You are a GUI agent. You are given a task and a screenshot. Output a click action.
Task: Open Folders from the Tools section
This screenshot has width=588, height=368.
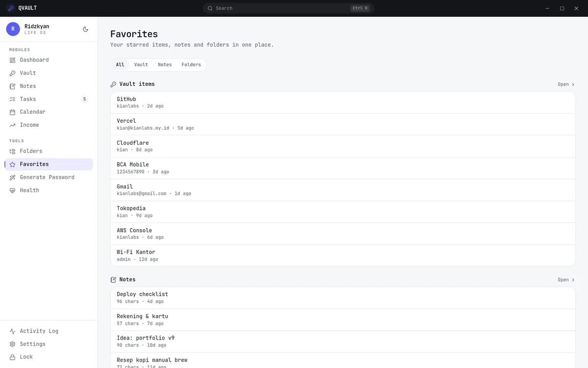click(49, 151)
